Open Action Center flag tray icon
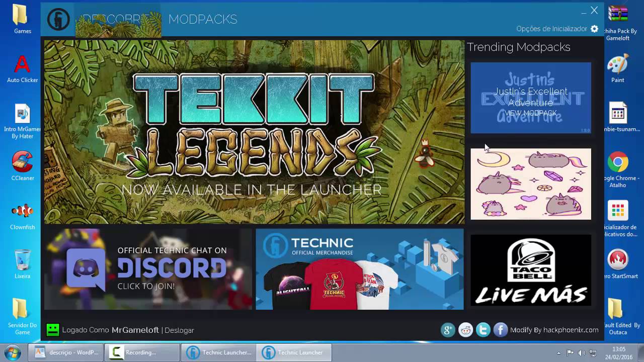This screenshot has height=362, width=644. coord(570,353)
